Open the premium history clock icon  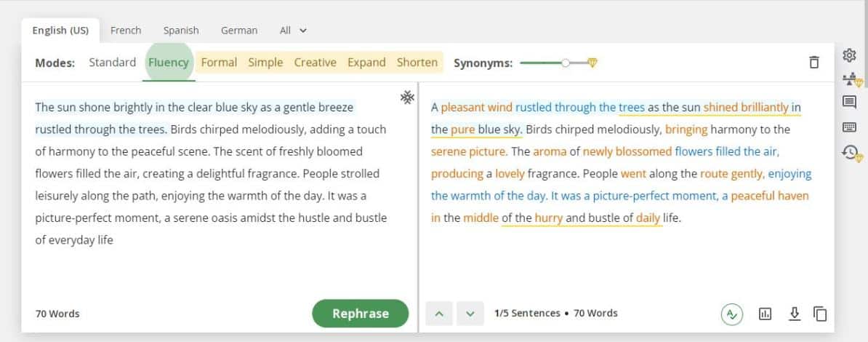click(851, 152)
